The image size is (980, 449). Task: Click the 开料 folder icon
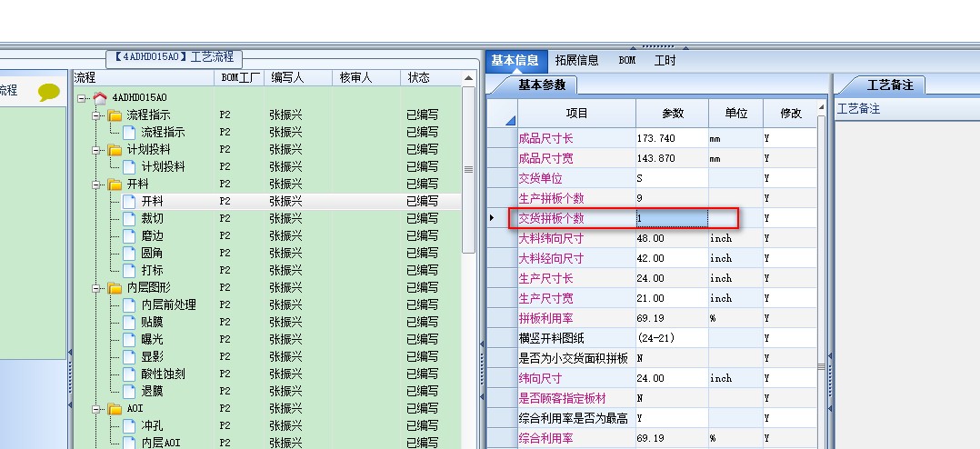[x=115, y=185]
